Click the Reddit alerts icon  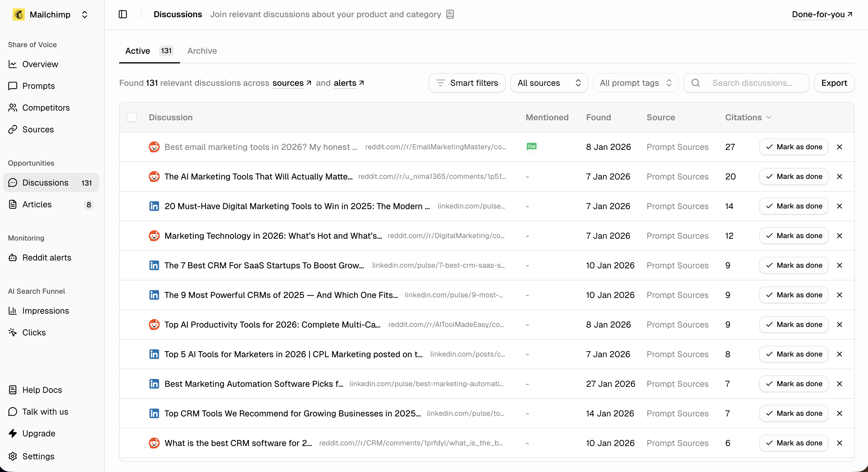tap(12, 257)
